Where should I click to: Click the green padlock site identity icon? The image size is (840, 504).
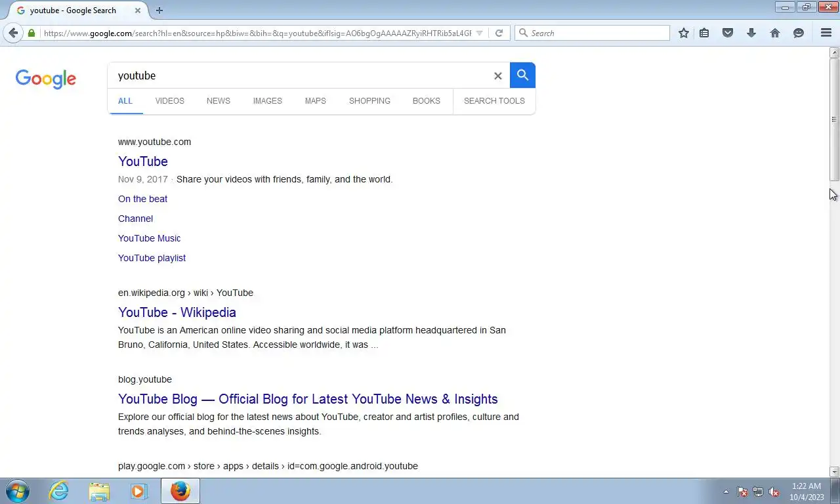coord(31,33)
